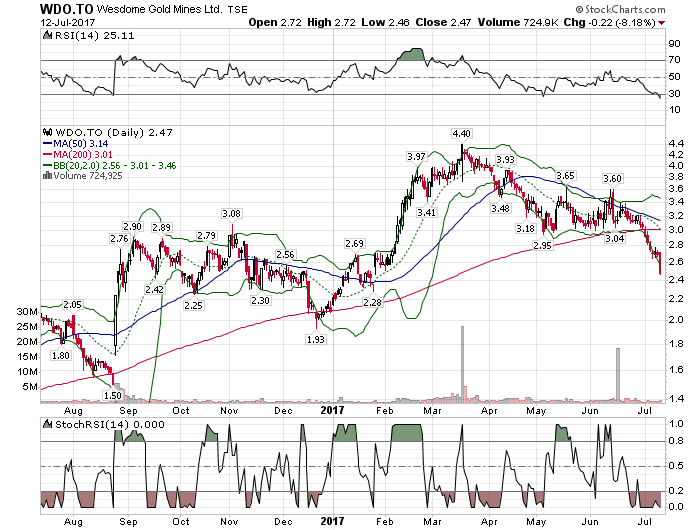The image size is (700, 530).
Task: Click the volume bars icon in legend
Action: tap(47, 175)
